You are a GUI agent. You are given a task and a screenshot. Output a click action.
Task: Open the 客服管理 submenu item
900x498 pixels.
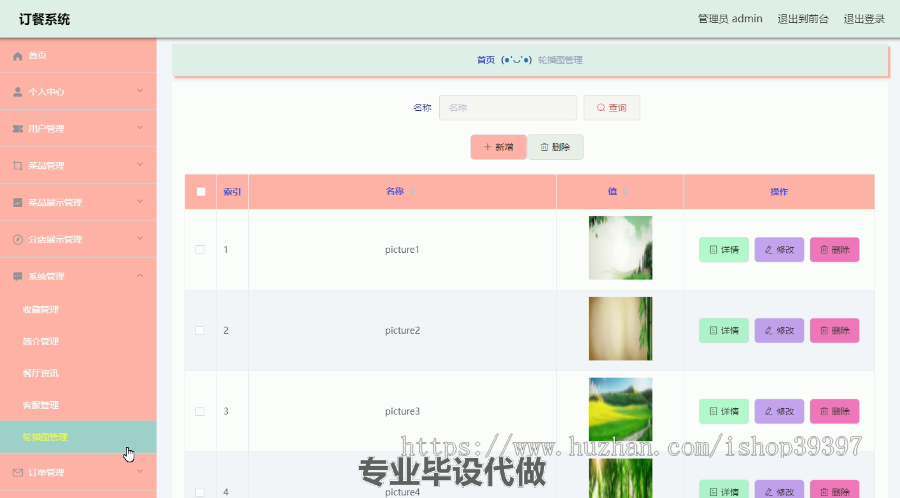pos(78,405)
